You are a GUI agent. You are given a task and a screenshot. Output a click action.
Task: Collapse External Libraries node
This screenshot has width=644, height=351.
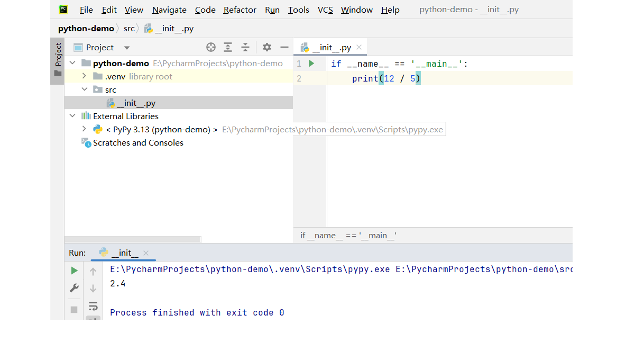[72, 116]
